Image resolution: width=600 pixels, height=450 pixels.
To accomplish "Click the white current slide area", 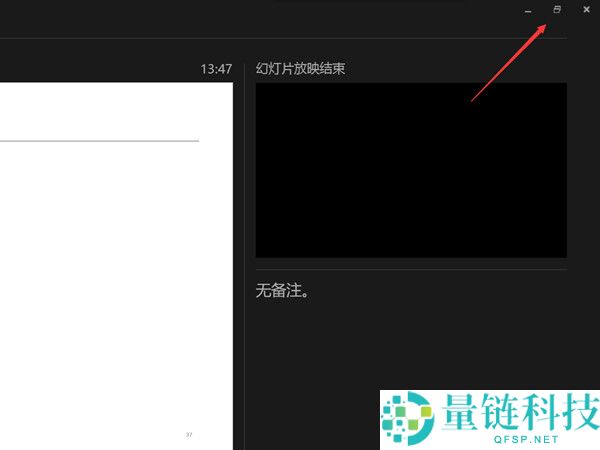I will (x=115, y=280).
